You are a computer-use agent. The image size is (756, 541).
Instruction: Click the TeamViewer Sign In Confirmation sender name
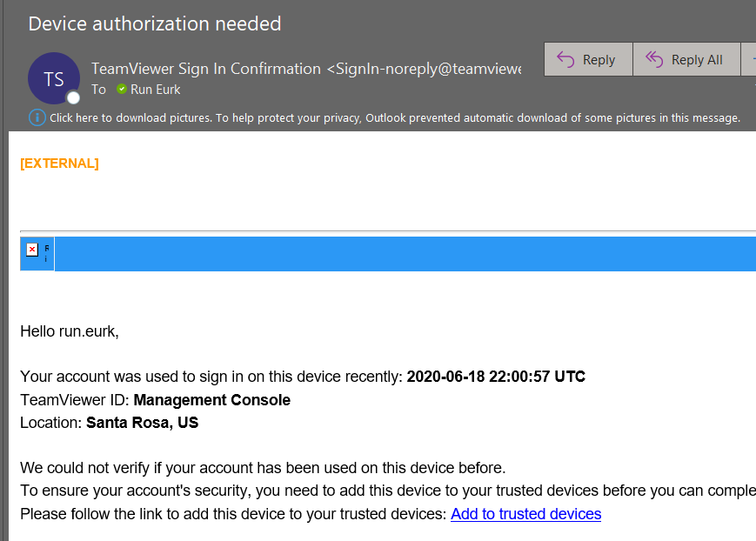[206, 69]
